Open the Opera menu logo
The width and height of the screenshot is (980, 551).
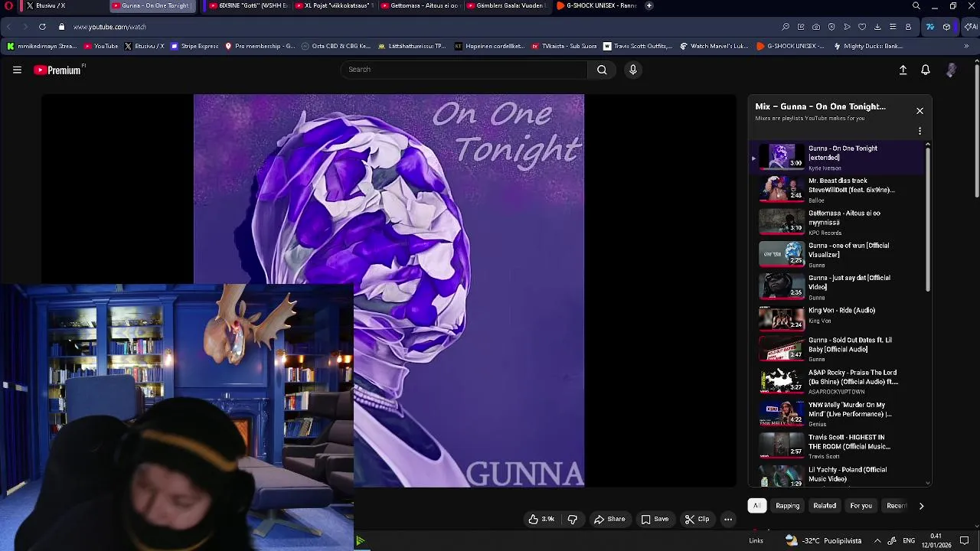click(x=8, y=5)
